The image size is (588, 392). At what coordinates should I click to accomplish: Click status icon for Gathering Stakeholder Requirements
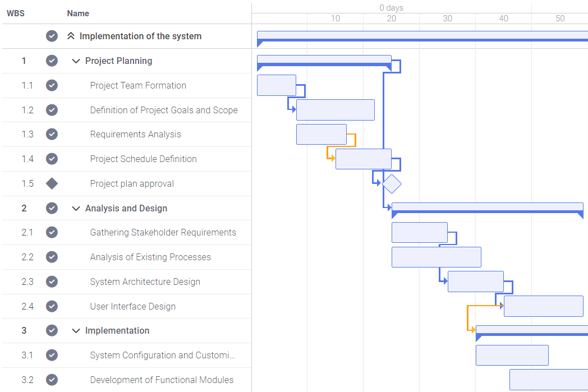pyautogui.click(x=52, y=232)
